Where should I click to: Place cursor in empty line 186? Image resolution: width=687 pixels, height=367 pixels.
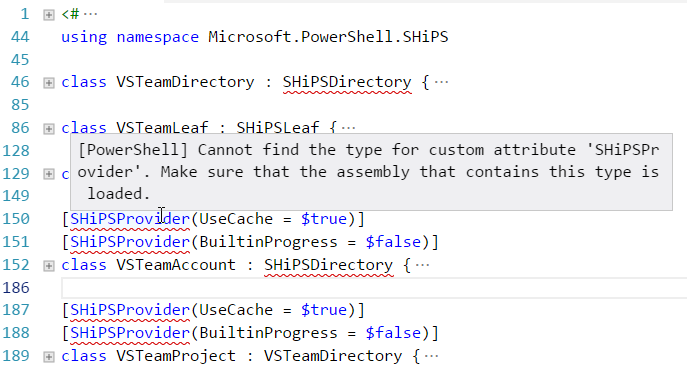point(374,288)
